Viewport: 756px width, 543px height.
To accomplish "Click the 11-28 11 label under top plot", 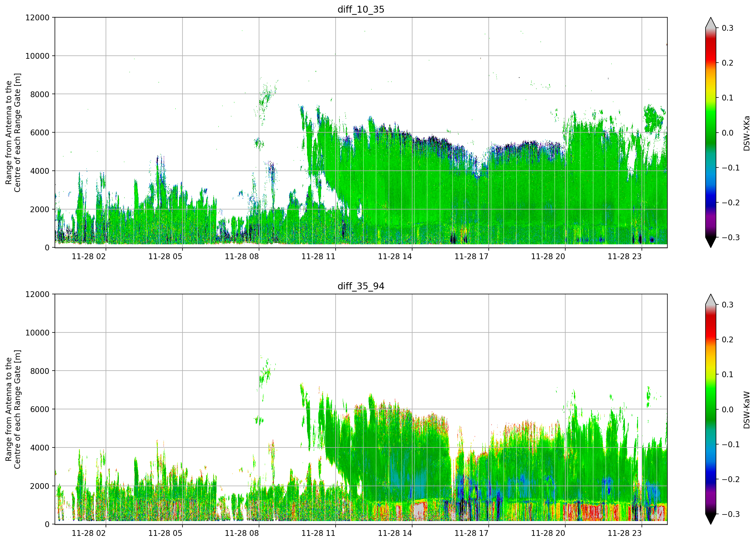I will (318, 256).
